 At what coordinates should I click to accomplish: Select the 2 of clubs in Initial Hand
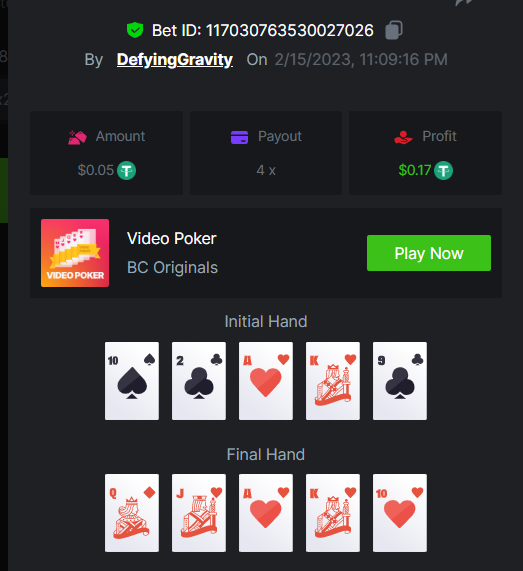(199, 381)
